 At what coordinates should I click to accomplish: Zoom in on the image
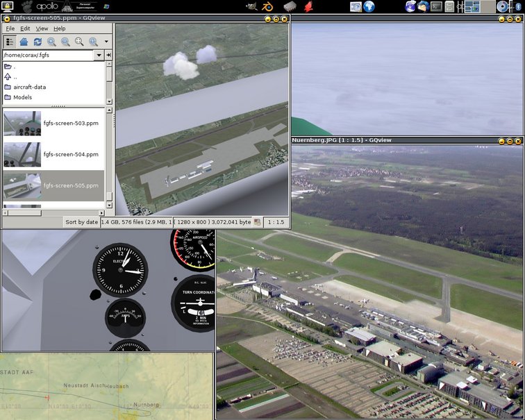click(51, 42)
